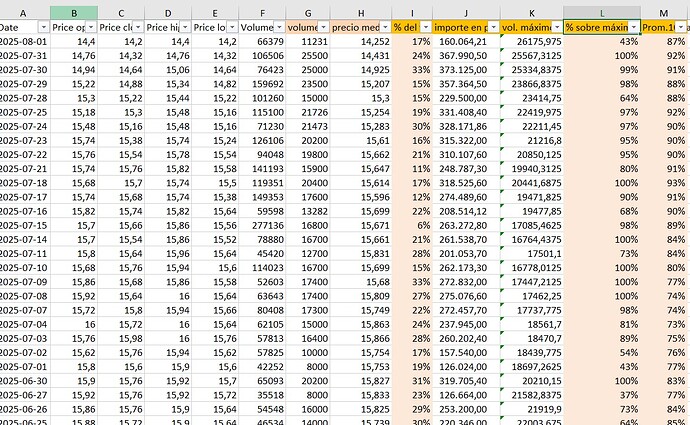Open the Date column filter dropdown
The width and height of the screenshot is (690, 425).
(42, 27)
